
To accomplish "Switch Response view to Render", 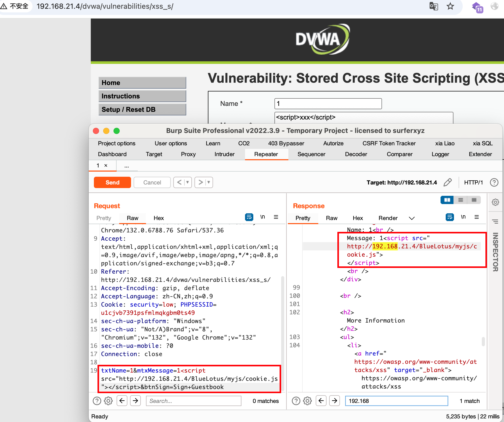I will [388, 218].
